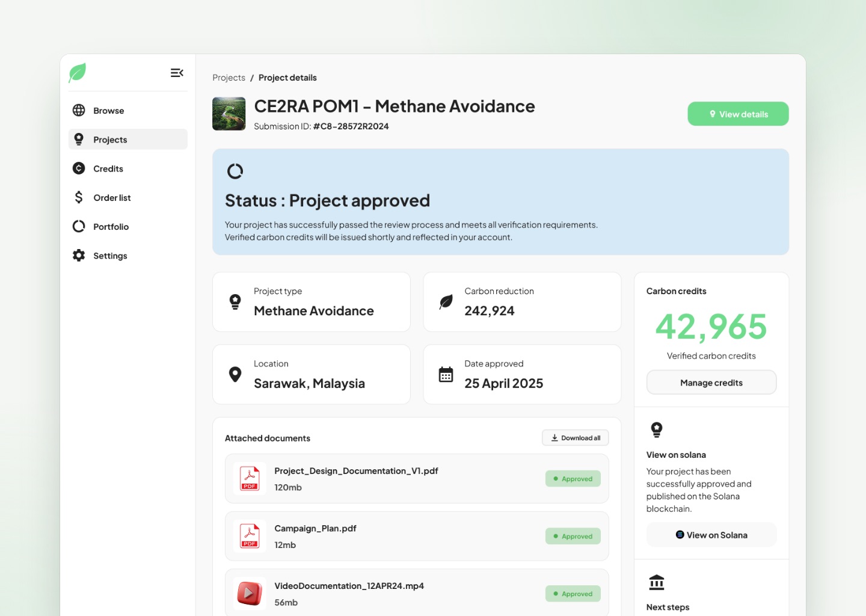Image resolution: width=866 pixels, height=616 pixels.
Task: Click Approved badge for Project_Design_Documentation_V1.pdf
Action: click(x=573, y=479)
